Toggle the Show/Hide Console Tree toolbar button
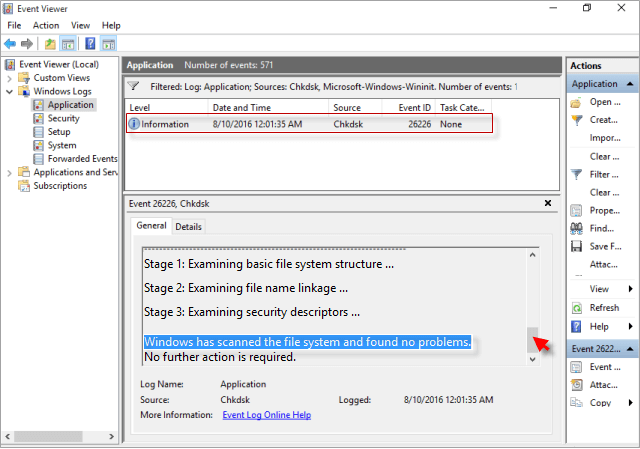Viewport: 640px width, 449px height. [x=68, y=44]
